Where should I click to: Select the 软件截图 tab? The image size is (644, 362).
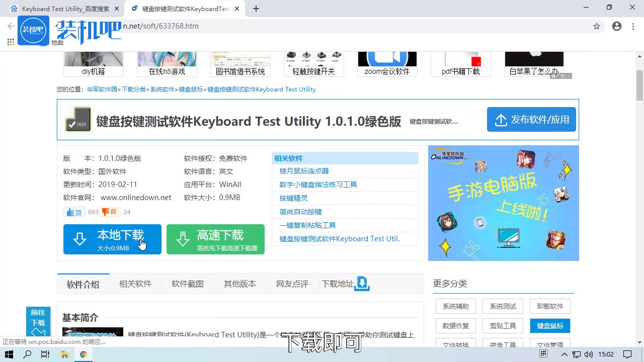(x=188, y=284)
